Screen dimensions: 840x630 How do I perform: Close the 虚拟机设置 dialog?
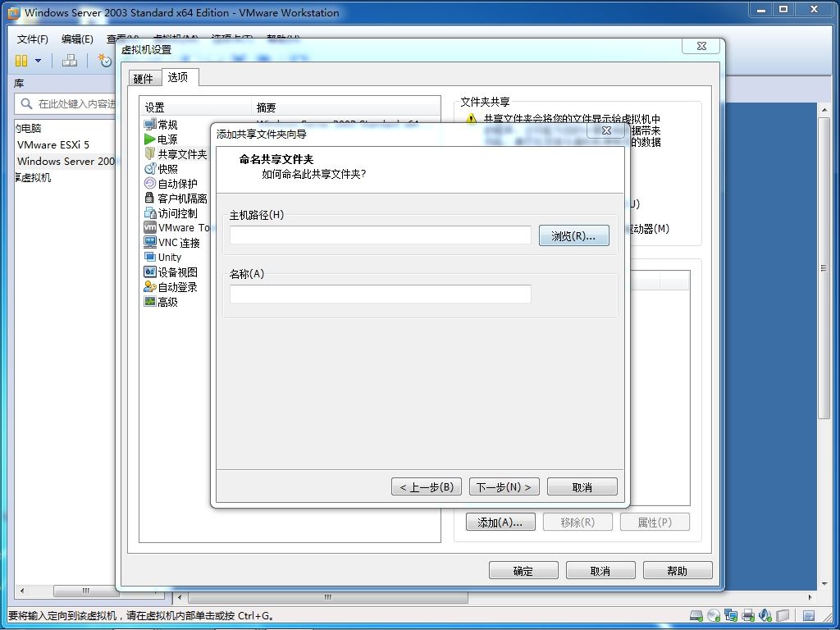coord(701,46)
